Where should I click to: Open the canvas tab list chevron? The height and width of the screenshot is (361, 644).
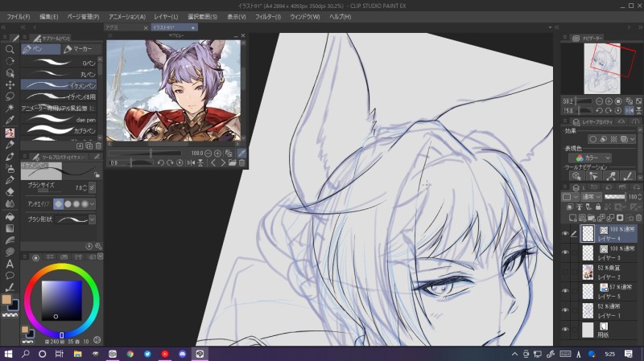click(x=550, y=27)
